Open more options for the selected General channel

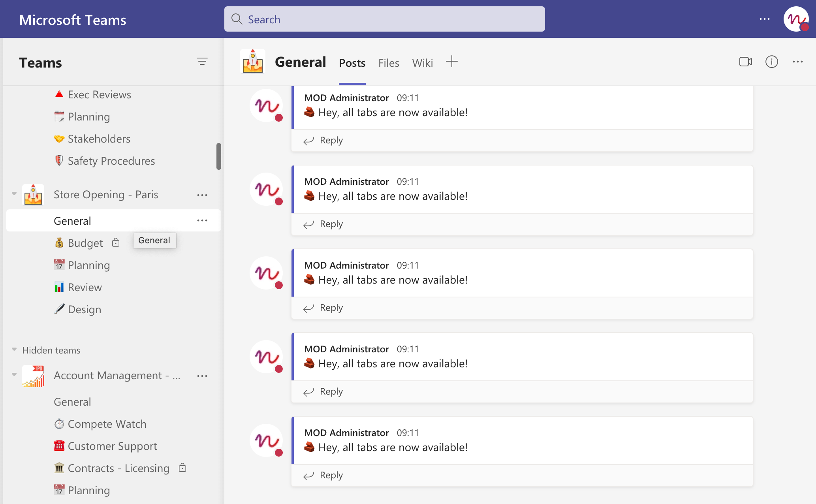click(x=202, y=221)
